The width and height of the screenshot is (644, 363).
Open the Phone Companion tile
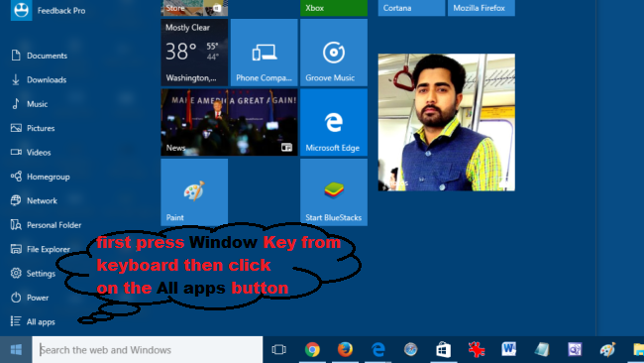point(265,53)
